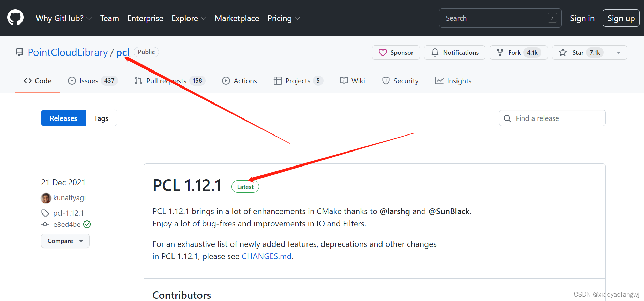644x301 pixels.
Task: Open the Why GitHub? dropdown menu
Action: coord(64,18)
